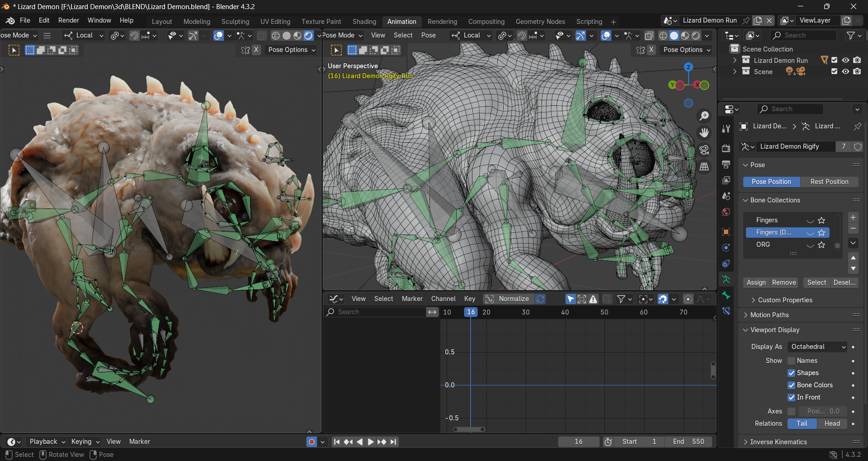Open the Keying dropdown
868x461 pixels.
[x=85, y=442]
